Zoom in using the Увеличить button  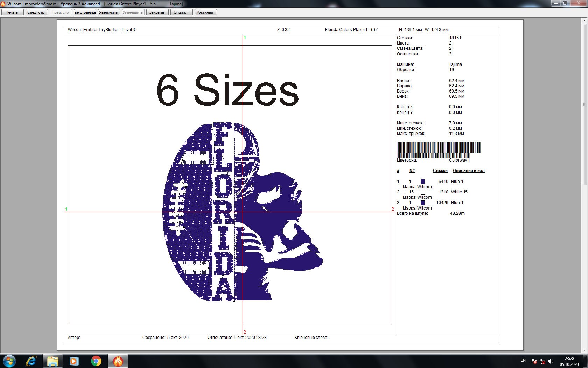pos(108,12)
